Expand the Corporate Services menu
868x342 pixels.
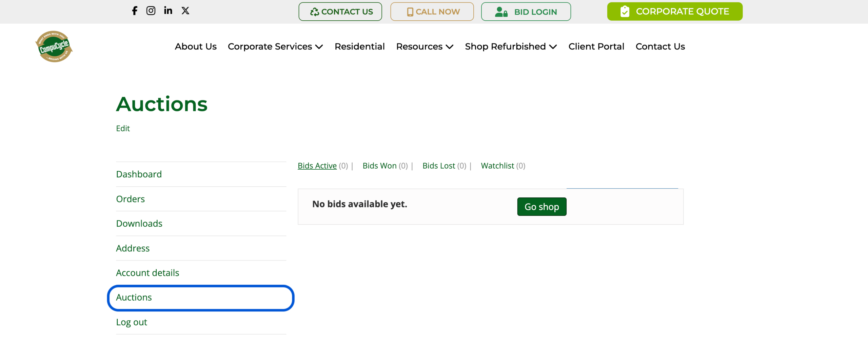click(x=275, y=46)
